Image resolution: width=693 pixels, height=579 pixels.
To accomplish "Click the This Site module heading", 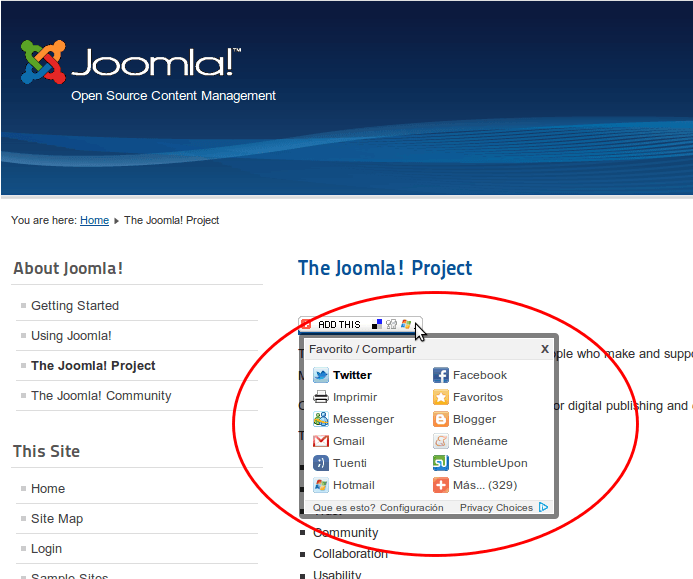I will (x=46, y=451).
